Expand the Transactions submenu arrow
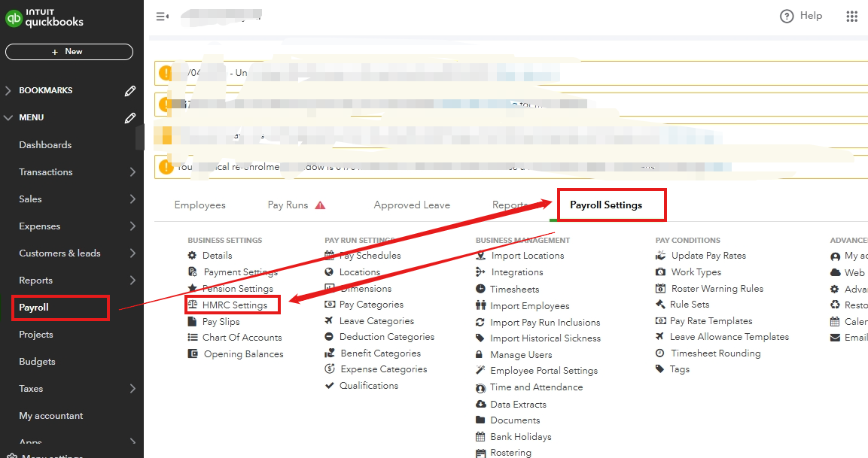This screenshot has width=868, height=458. tap(132, 172)
